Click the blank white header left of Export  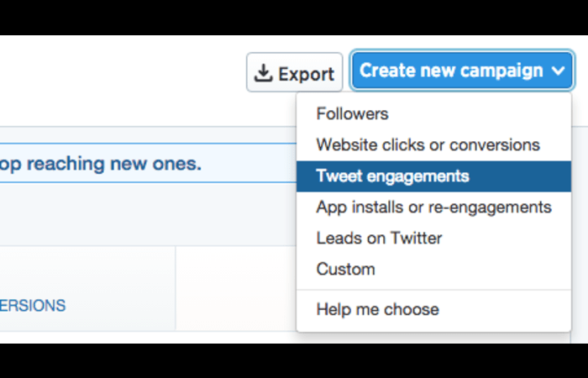click(x=122, y=81)
